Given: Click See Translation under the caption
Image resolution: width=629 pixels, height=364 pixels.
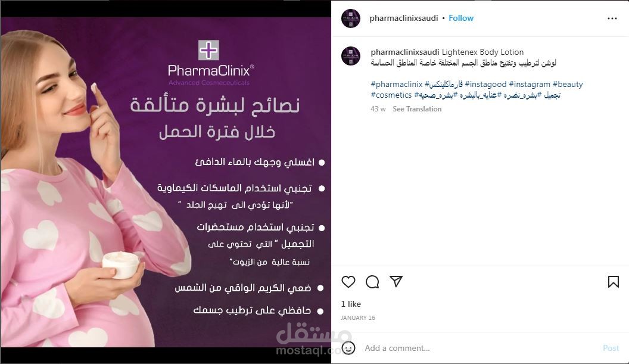Looking at the screenshot, I should click(x=417, y=109).
